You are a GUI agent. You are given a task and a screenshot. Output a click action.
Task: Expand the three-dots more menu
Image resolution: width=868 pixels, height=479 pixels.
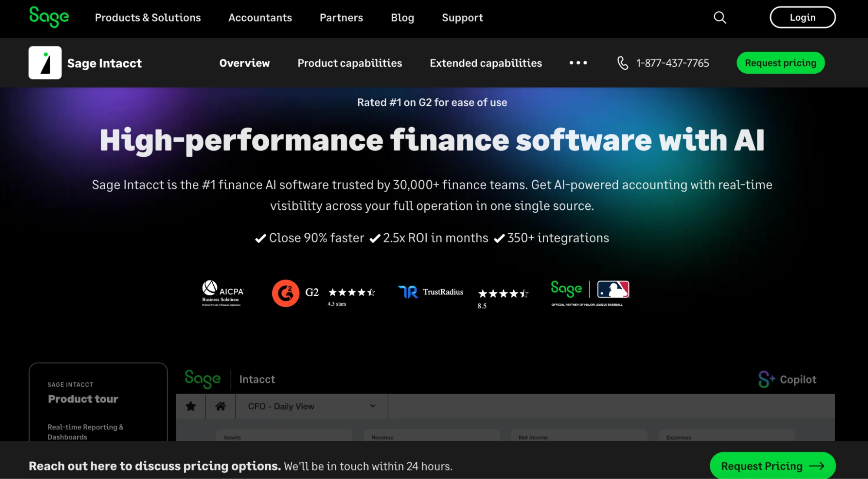point(578,63)
